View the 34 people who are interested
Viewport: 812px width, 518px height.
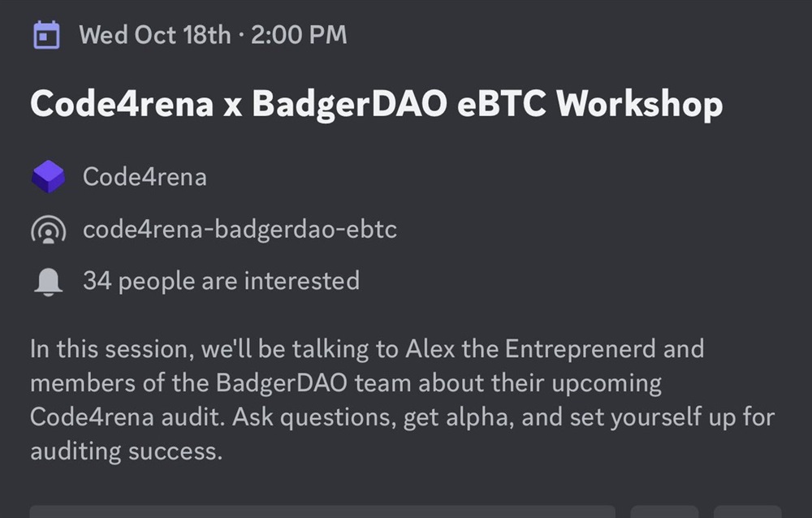click(x=221, y=281)
